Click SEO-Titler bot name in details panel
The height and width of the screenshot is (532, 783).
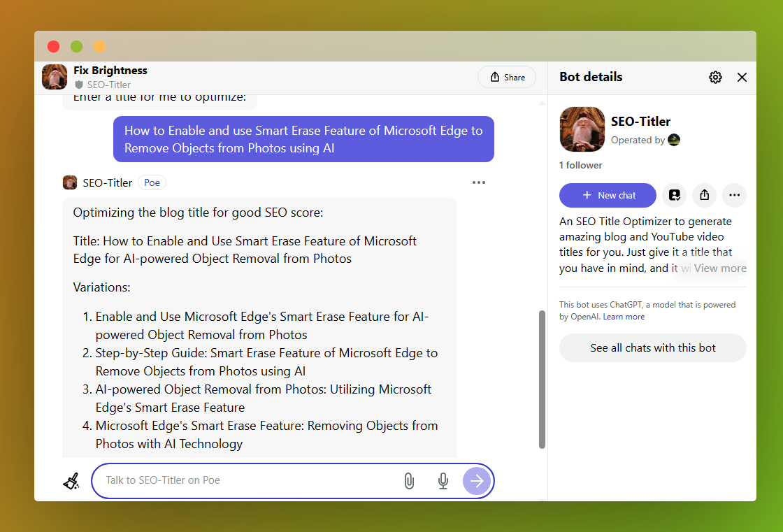[640, 122]
